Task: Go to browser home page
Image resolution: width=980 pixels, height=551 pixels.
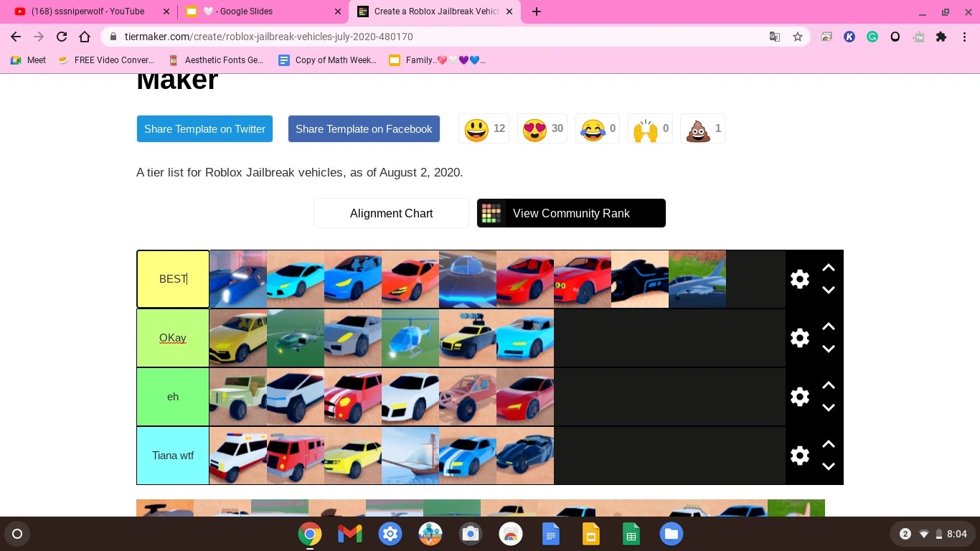Action: pos(85,37)
